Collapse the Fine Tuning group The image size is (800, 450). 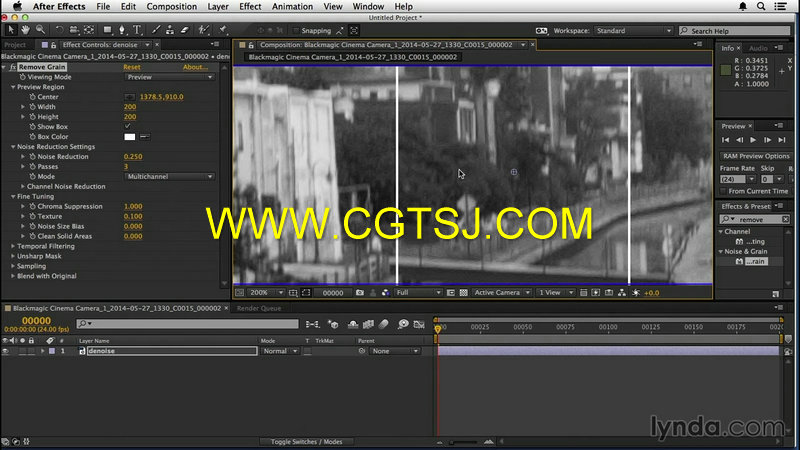coord(13,196)
